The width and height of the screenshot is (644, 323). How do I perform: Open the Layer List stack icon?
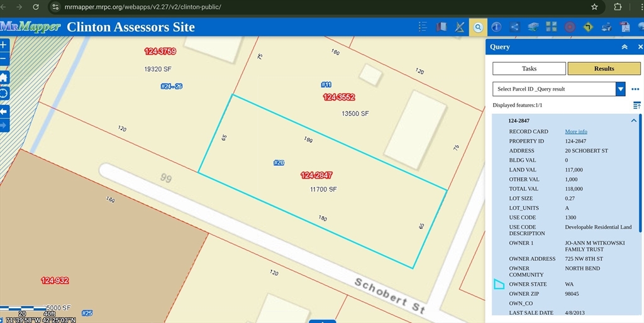533,27
